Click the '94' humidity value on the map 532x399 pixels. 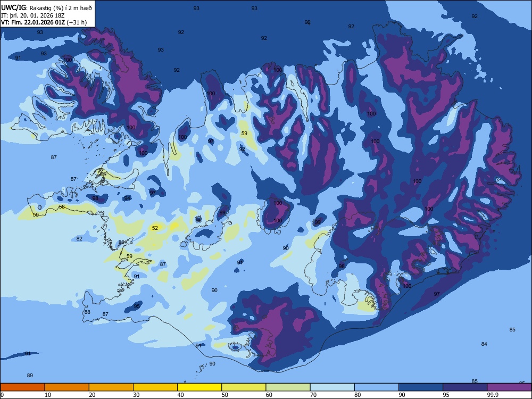(x=127, y=198)
